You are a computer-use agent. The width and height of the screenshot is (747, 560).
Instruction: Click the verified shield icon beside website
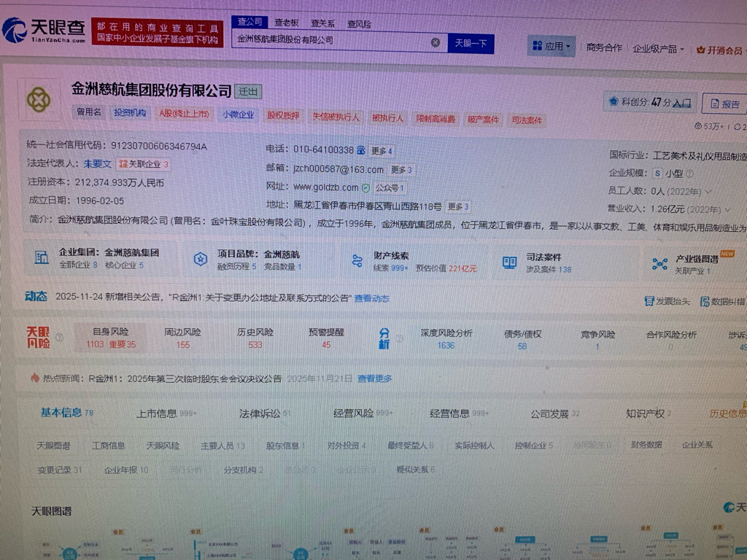point(365,189)
